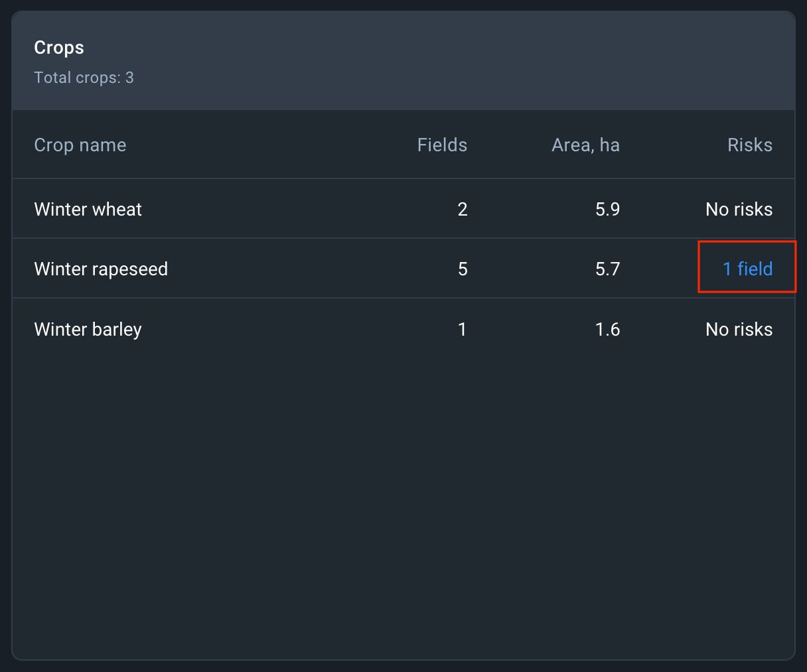The width and height of the screenshot is (807, 672).
Task: Select the Winter rapeseed crop row
Action: (x=265, y=269)
